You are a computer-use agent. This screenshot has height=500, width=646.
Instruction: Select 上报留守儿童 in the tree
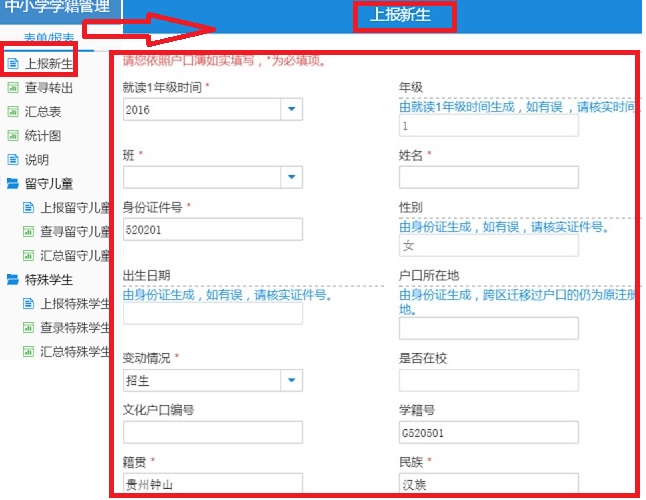tap(75, 208)
